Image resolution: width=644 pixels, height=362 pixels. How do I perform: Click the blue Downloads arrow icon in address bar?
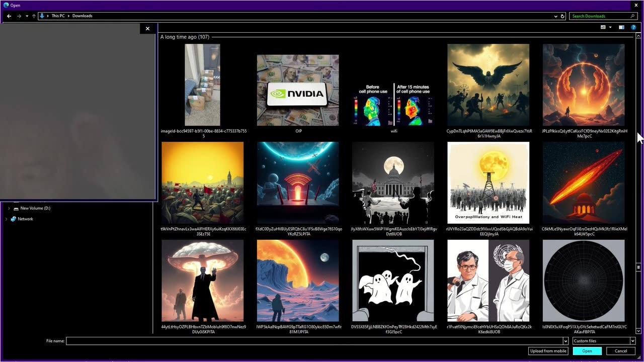click(42, 16)
